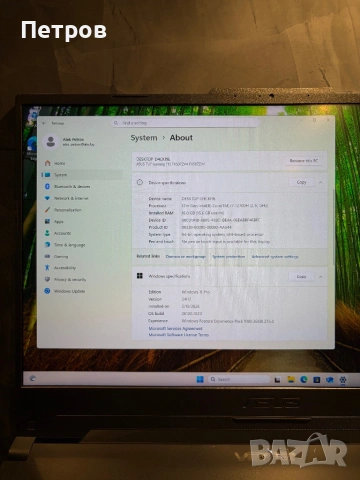Select the Device ID value text
The width and height of the screenshot is (360, 480).
[221, 220]
